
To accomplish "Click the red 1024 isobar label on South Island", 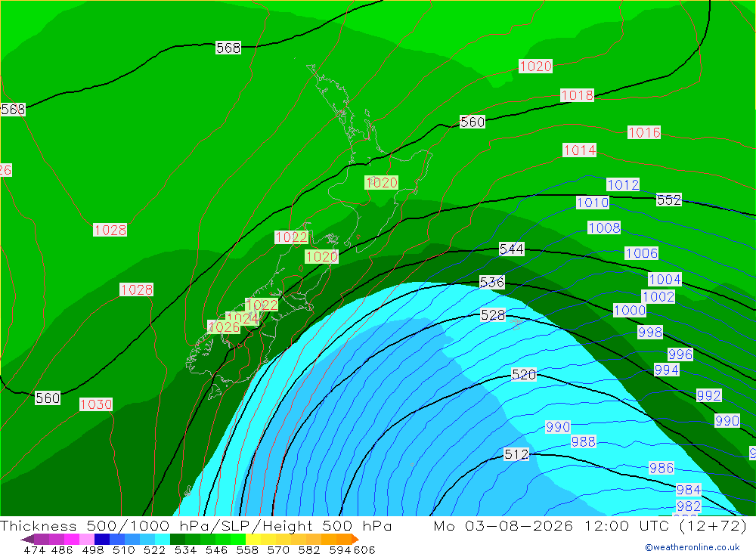I will (243, 318).
